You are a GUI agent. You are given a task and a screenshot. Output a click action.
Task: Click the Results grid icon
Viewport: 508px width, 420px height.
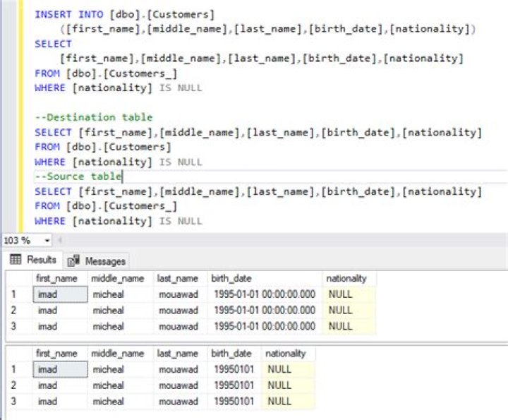(16, 260)
